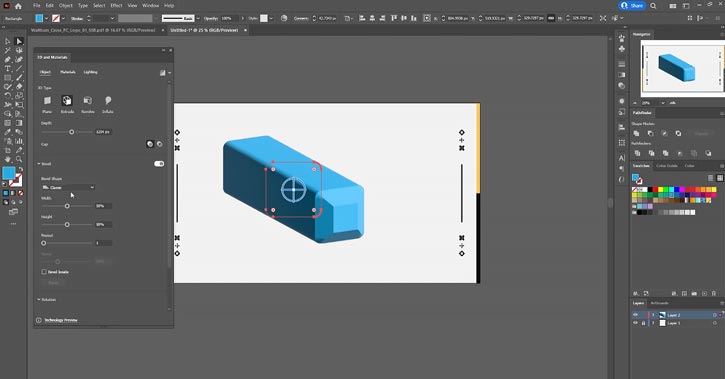Open the Search magnifier icon

(653, 6)
